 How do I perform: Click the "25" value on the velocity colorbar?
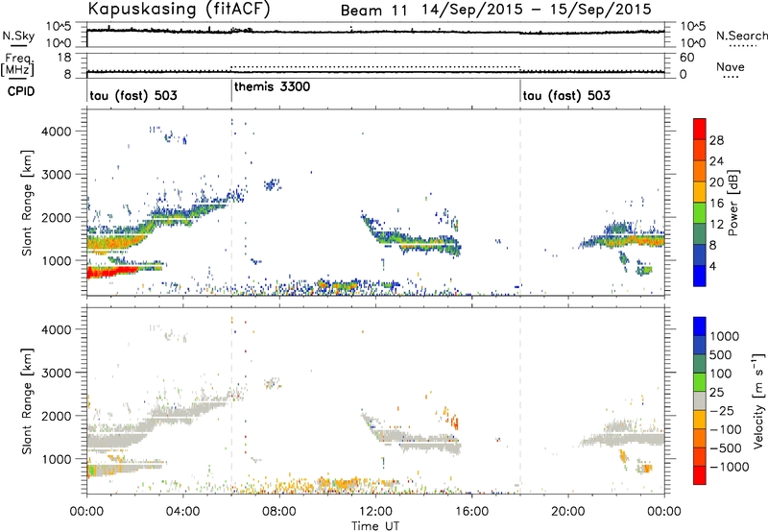[x=716, y=392]
